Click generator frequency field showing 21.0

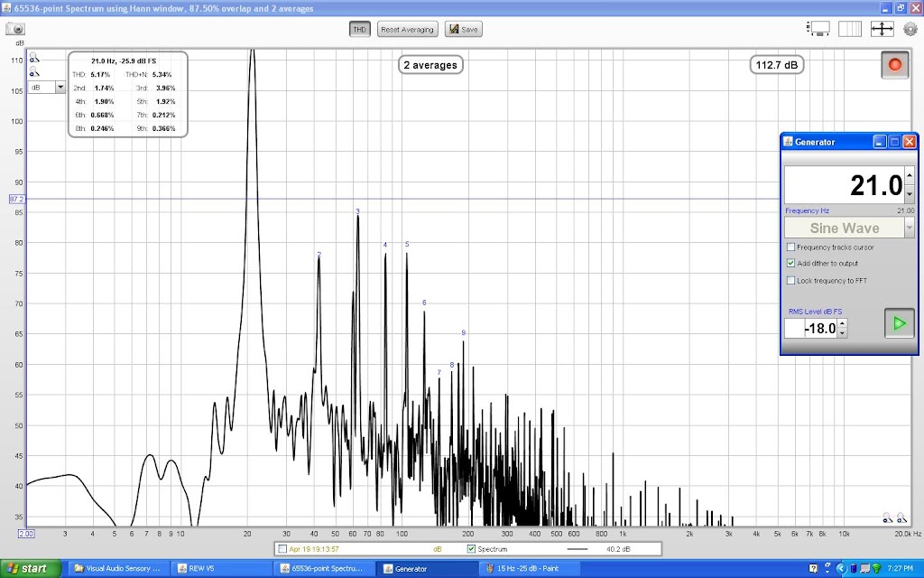[845, 185]
